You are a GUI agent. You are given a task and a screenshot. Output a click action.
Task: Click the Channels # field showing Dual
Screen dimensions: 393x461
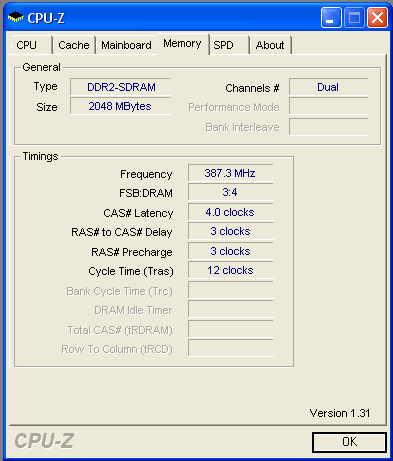tap(329, 87)
